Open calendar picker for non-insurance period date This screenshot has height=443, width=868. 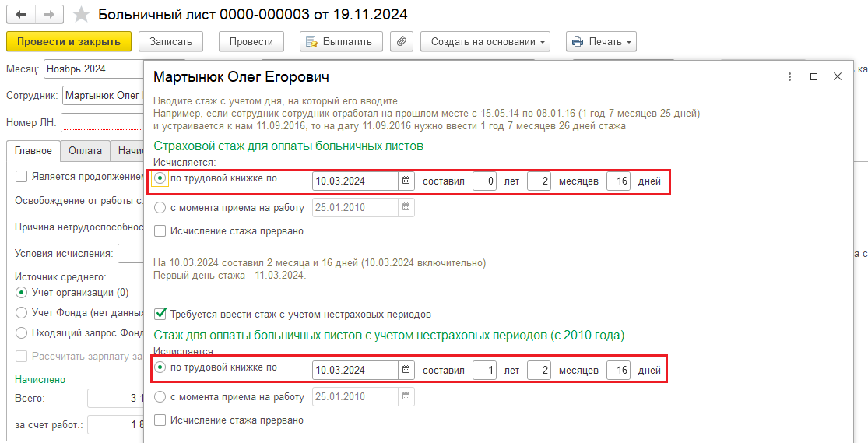pos(406,370)
